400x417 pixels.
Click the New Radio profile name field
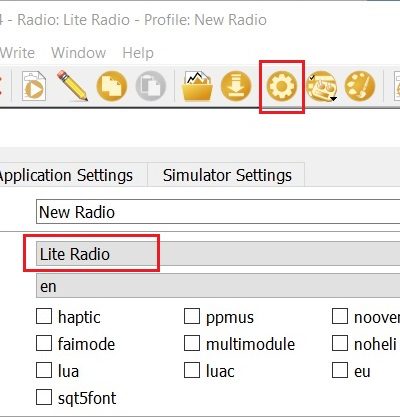(x=218, y=212)
